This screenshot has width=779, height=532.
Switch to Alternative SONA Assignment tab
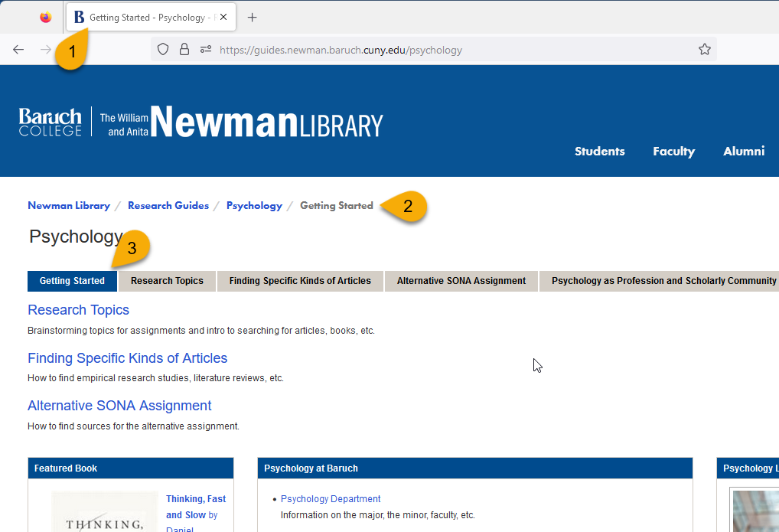(461, 281)
